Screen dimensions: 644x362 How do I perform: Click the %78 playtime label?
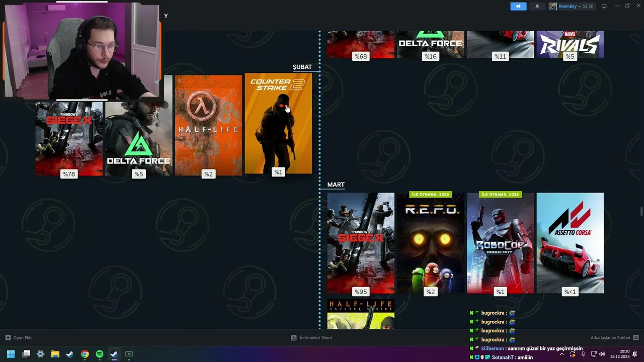tap(69, 174)
